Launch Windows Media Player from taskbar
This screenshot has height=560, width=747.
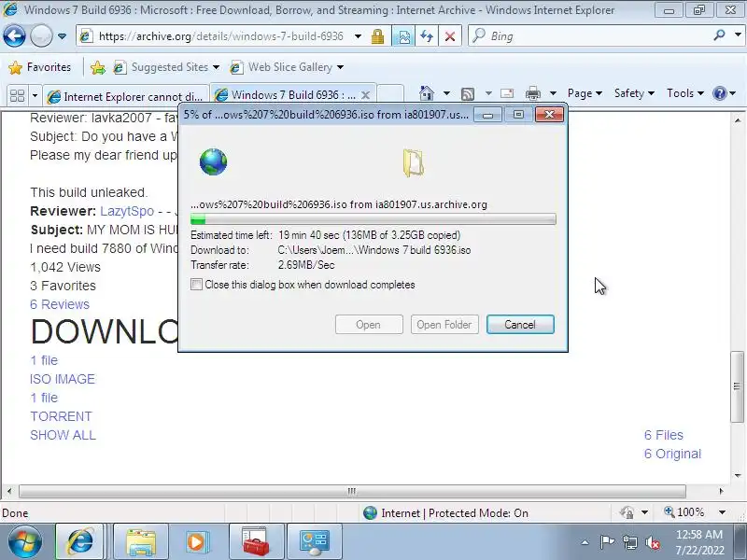[x=196, y=542]
